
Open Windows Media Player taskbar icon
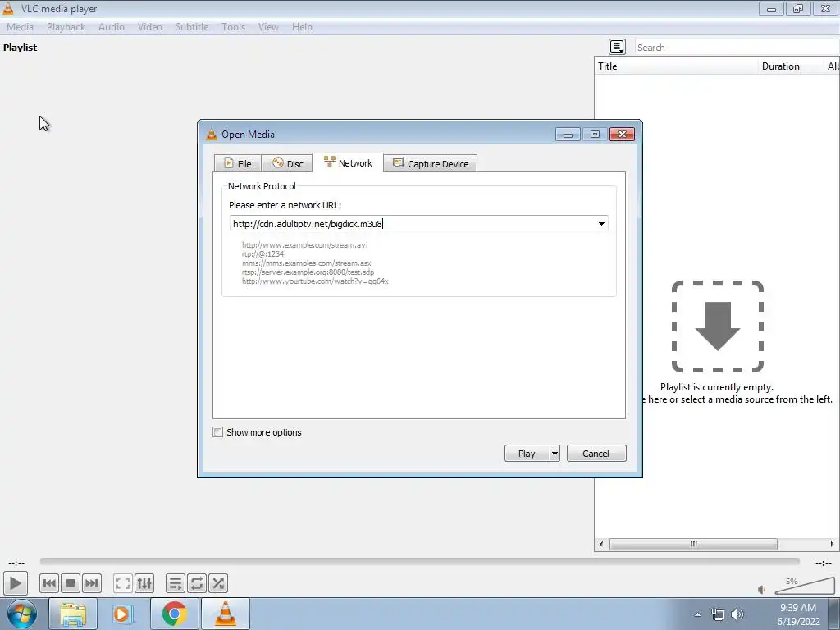(122, 614)
